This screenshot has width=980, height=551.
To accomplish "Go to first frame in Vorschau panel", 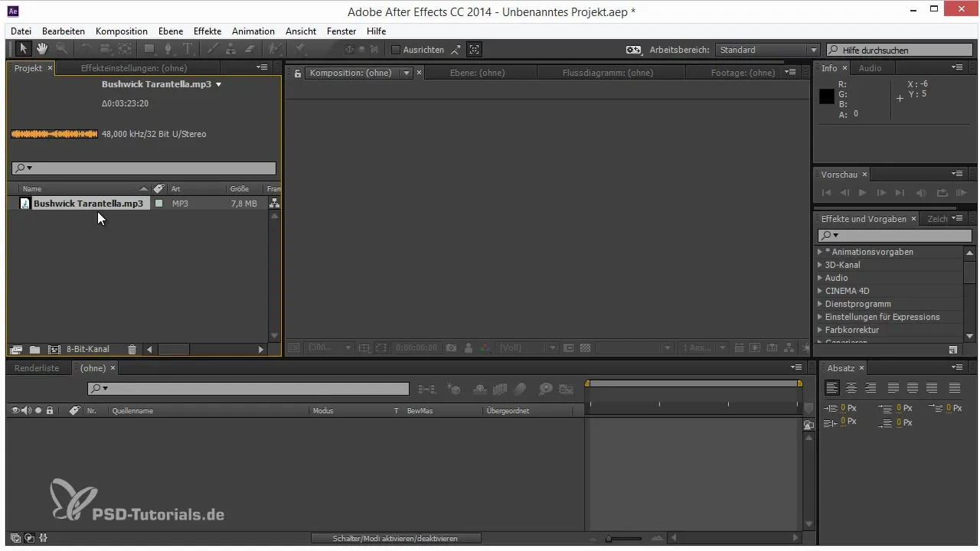I will click(826, 193).
